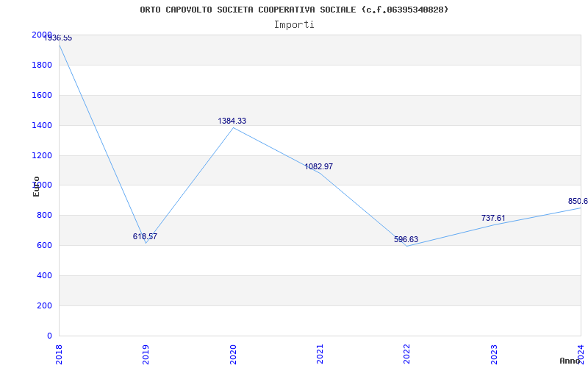This screenshot has height=368, width=588.
Task: Click the 2018 x-axis label
Action: click(59, 355)
